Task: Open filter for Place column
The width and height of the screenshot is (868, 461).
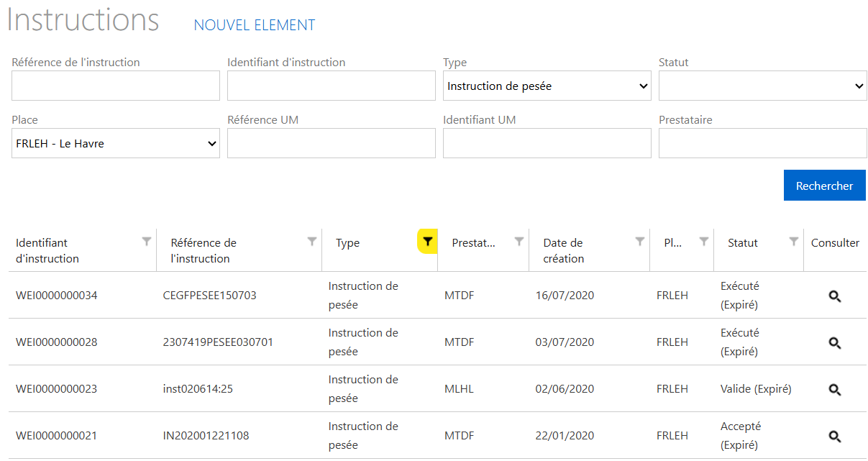Action: tap(704, 242)
